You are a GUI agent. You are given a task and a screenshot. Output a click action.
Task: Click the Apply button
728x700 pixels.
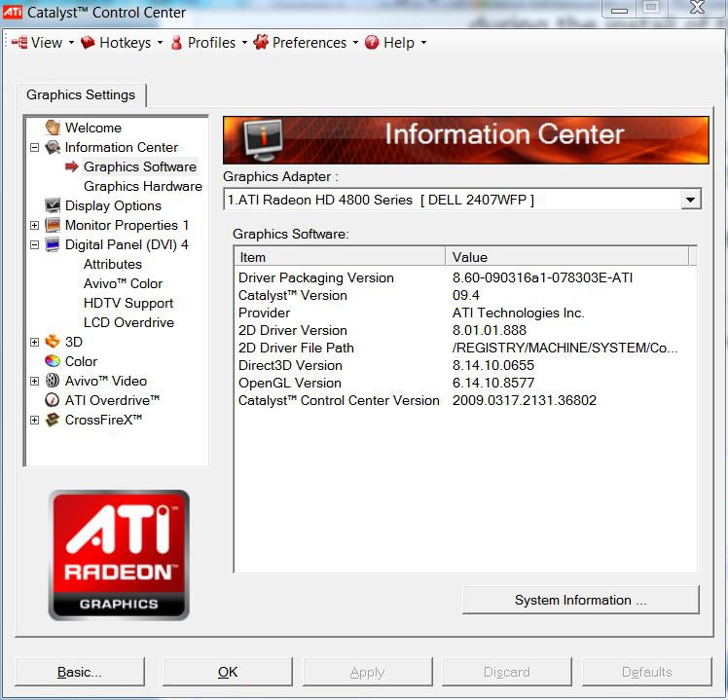coord(367,672)
